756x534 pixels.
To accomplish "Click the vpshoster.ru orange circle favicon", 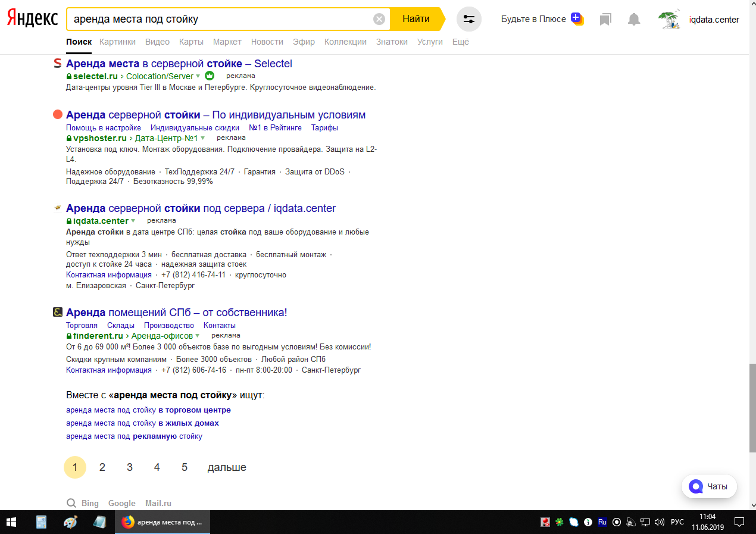I will [x=58, y=114].
